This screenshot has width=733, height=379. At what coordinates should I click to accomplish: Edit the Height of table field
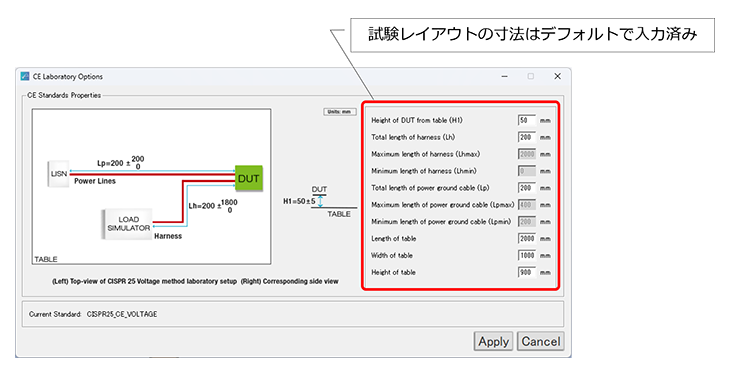527,272
